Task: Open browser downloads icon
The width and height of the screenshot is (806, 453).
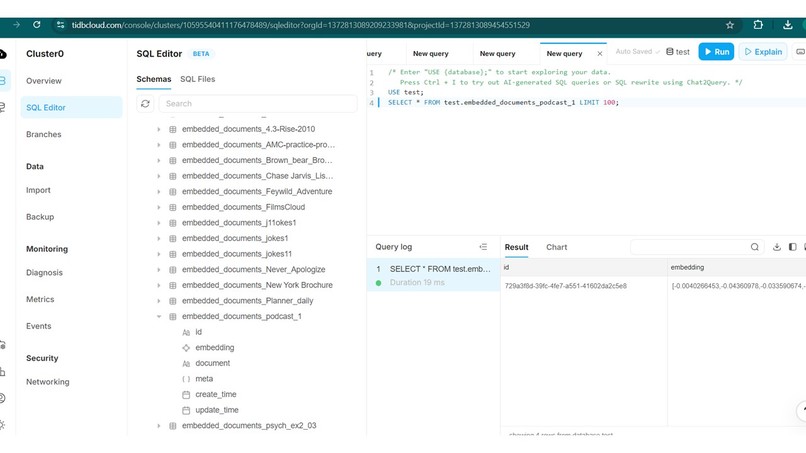Action: coord(787,25)
